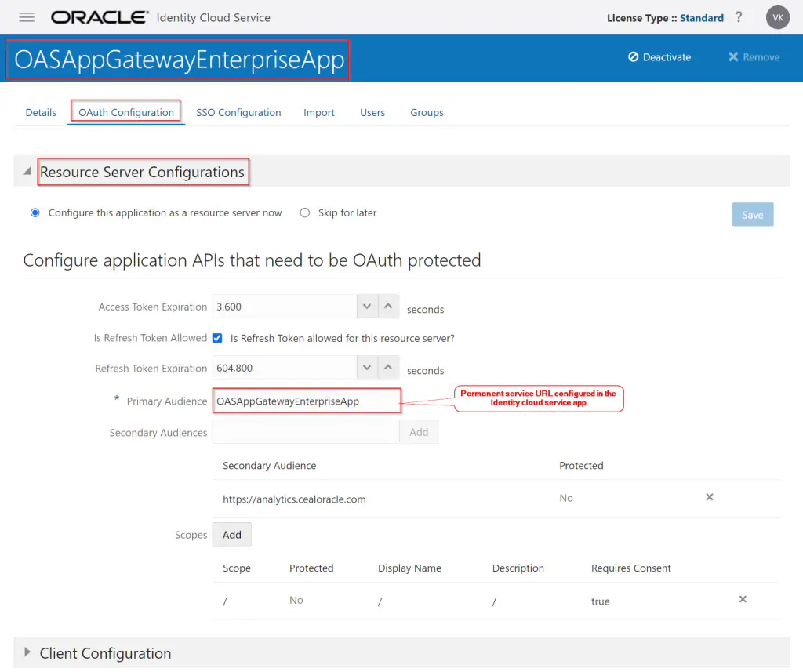Click the Save button
Screen dimensions: 803x672
751,214
